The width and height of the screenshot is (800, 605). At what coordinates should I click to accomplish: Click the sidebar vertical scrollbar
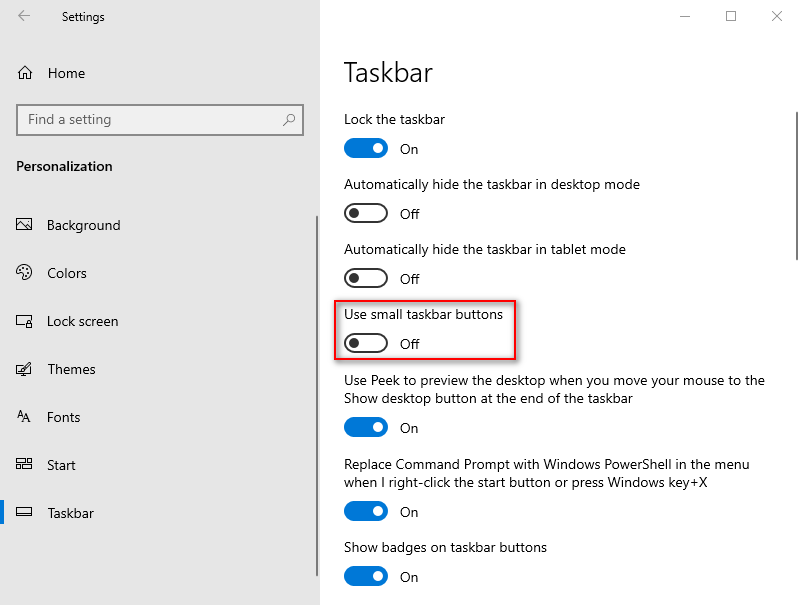(x=317, y=396)
